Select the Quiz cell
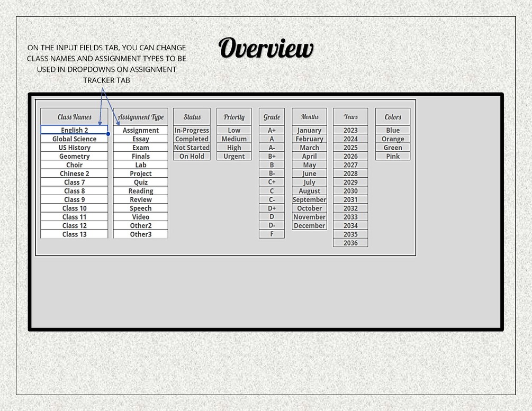The height and width of the screenshot is (411, 532). [140, 182]
